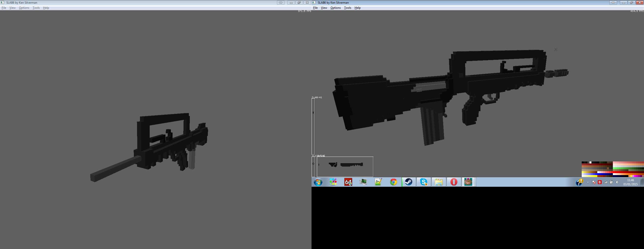Open the Opera browser taskbar icon
The width and height of the screenshot is (644, 249).
coord(454,182)
